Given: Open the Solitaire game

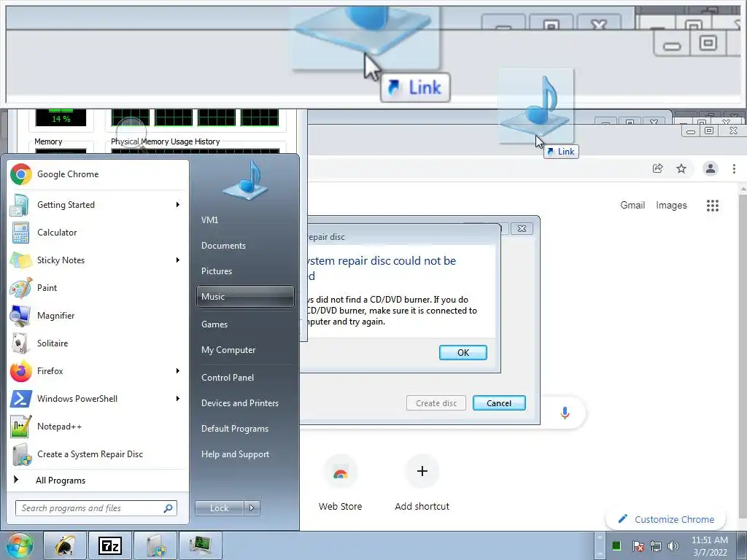Looking at the screenshot, I should [x=98, y=343].
